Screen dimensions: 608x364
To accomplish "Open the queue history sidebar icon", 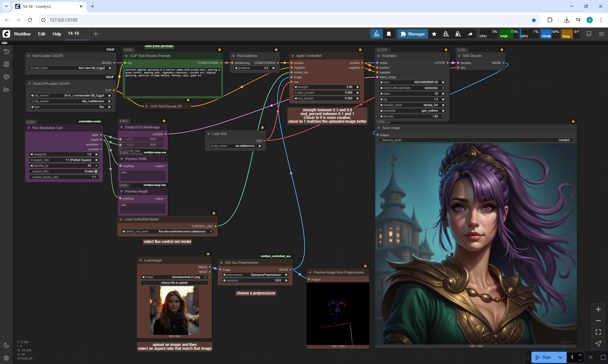I will coord(6,52).
